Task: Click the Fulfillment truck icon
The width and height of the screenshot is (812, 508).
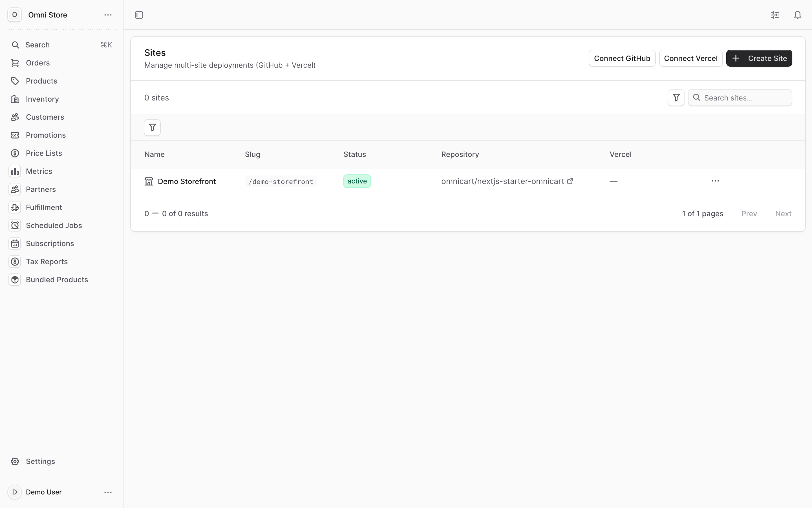Action: 15,207
